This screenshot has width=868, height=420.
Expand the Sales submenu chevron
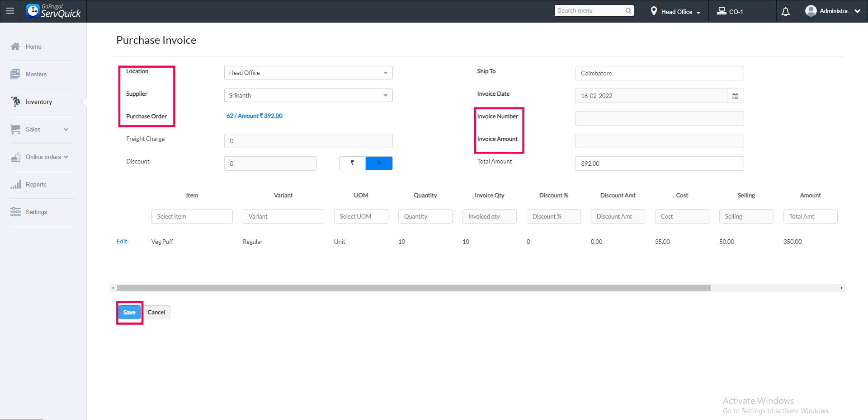coord(66,130)
